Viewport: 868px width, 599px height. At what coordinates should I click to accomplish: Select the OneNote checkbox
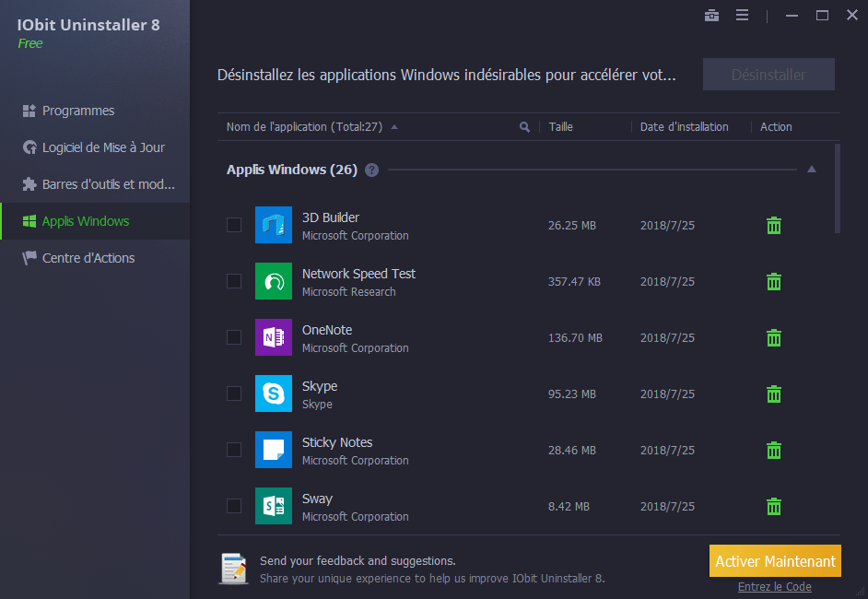coord(234,337)
